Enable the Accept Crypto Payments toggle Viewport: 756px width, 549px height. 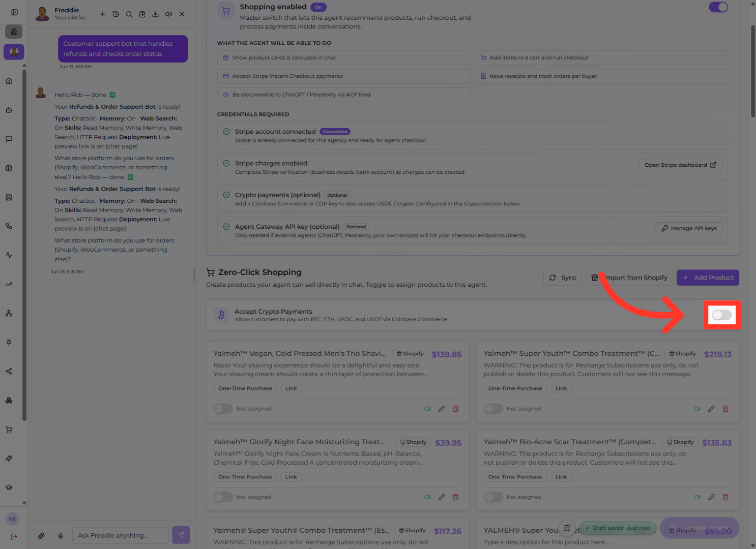[x=722, y=315]
